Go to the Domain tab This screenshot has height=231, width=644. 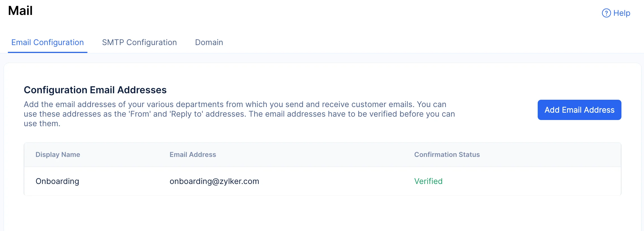pos(209,42)
